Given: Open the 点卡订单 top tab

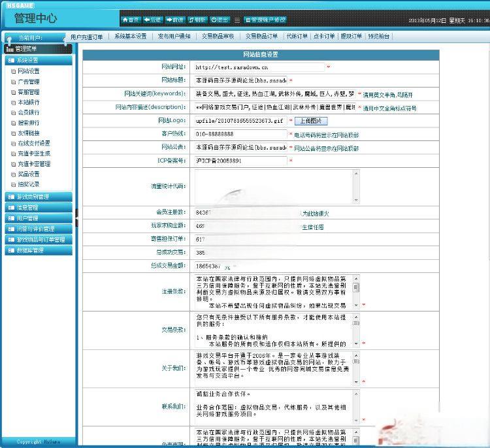Looking at the screenshot, I should 323,37.
